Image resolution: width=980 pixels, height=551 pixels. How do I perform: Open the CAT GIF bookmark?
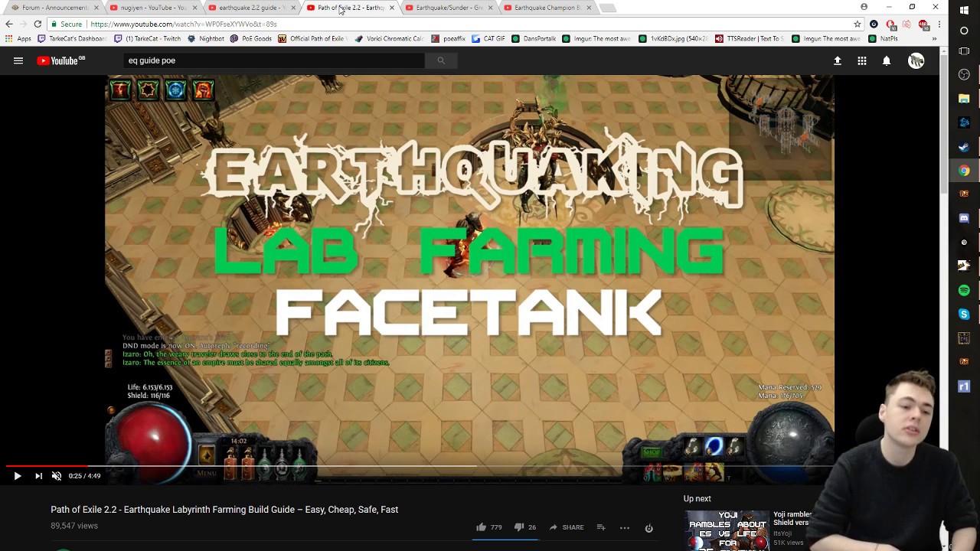coord(488,38)
